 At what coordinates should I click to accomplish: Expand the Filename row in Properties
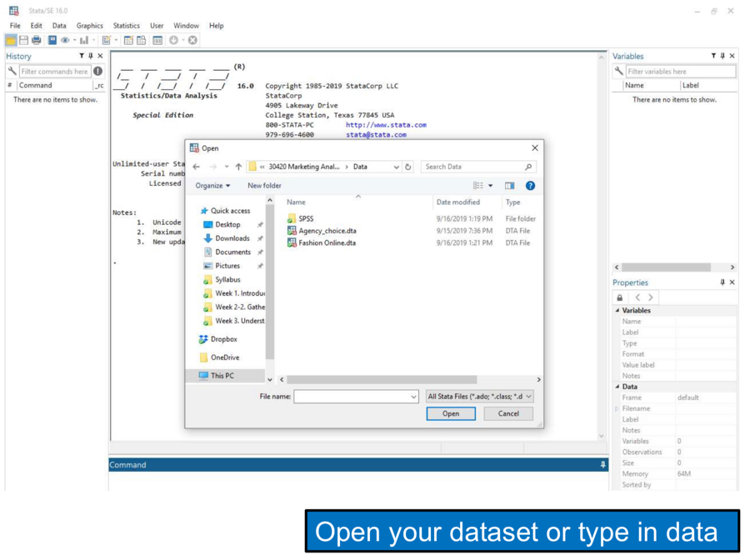click(617, 408)
